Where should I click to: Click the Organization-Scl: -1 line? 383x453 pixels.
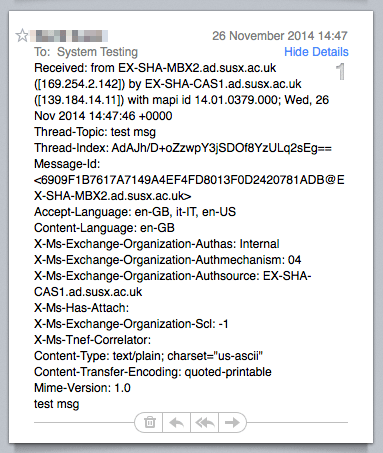[x=131, y=324]
